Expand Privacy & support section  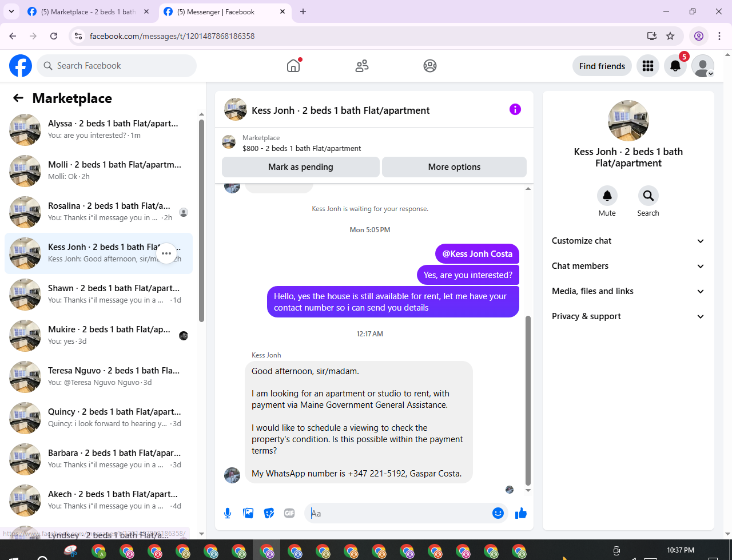[x=628, y=316]
